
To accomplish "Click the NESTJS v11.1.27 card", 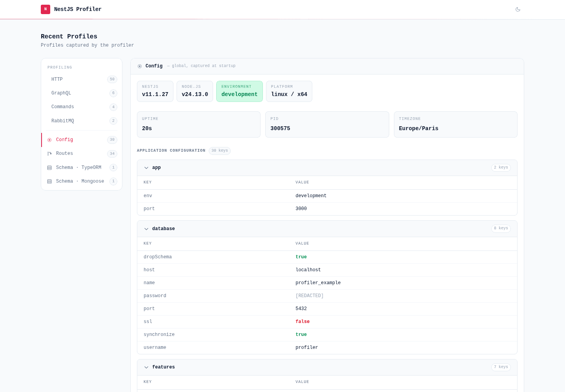I will tap(155, 91).
